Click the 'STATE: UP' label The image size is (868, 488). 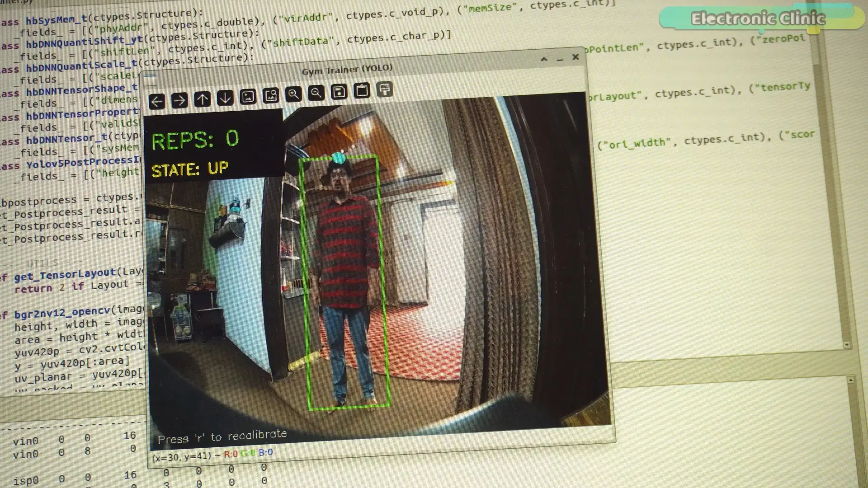(x=190, y=169)
